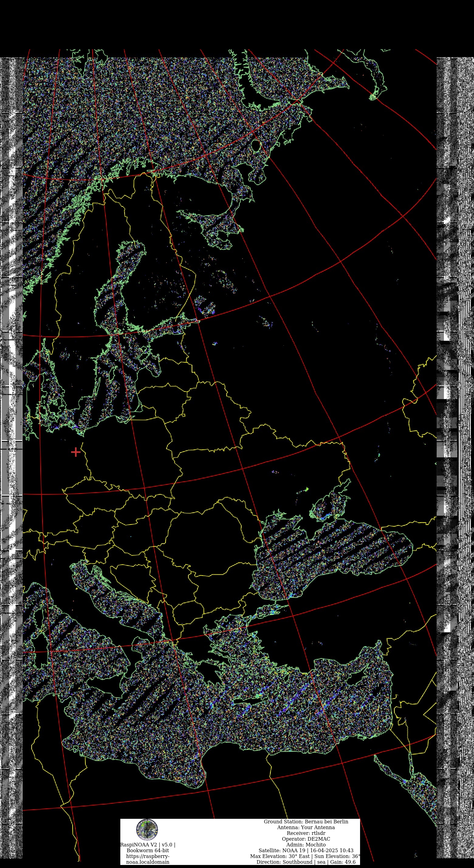Click 'Ground Station: Bernau bei Berlin' line
Screen dimensions: 474x868
306,822
